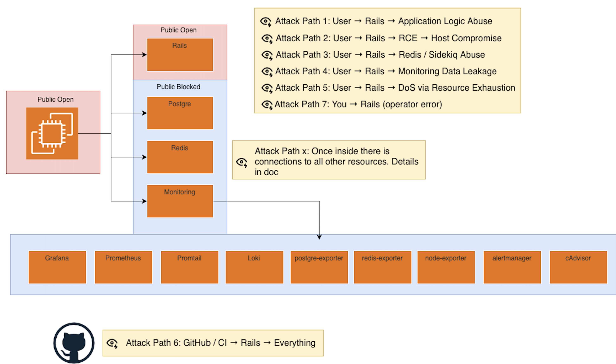
Task: Click the CPU chip icon in Public Open
Action: coord(52,134)
